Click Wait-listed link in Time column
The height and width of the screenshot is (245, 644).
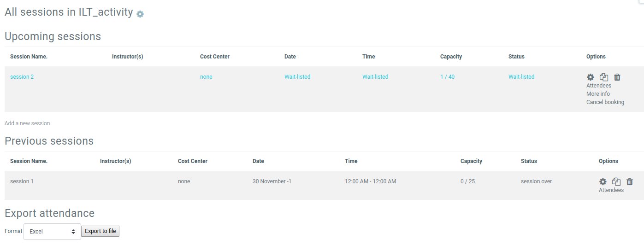(x=375, y=77)
